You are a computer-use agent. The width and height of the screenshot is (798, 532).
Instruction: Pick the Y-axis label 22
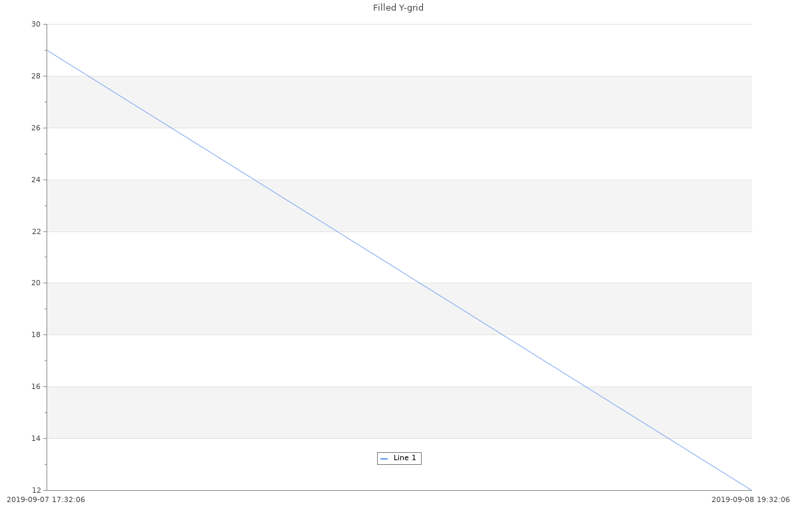click(x=36, y=232)
